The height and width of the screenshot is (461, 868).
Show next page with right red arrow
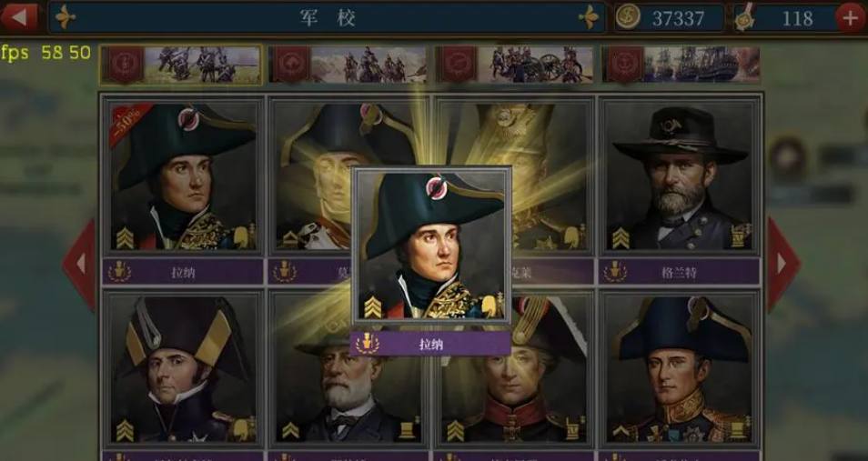782,264
